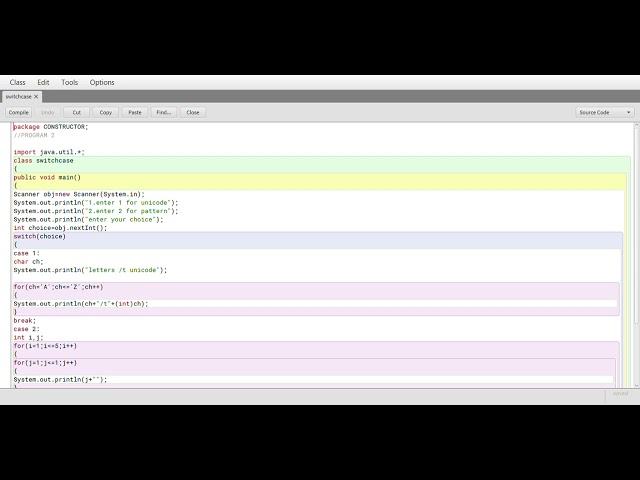Viewport: 640px width, 480px height.
Task: Click the Compile button
Action: [x=18, y=112]
